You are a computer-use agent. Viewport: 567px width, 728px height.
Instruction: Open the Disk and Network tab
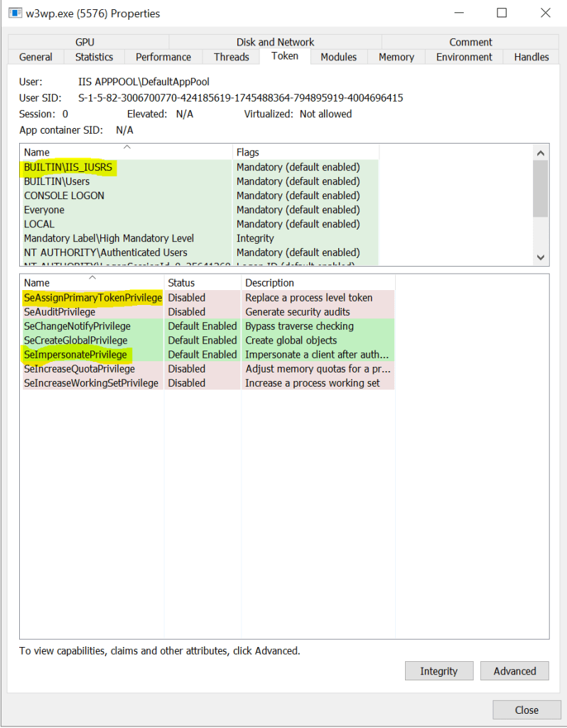tap(275, 42)
